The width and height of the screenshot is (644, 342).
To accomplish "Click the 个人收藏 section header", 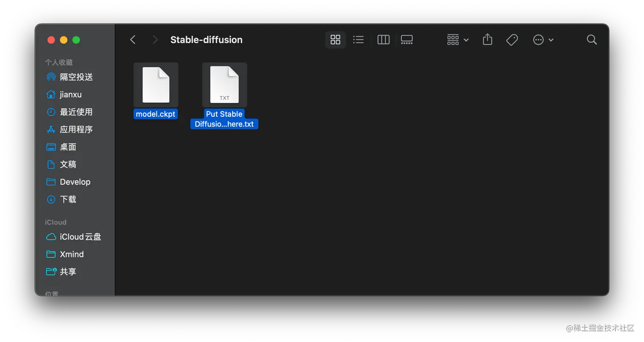I will pos(59,63).
